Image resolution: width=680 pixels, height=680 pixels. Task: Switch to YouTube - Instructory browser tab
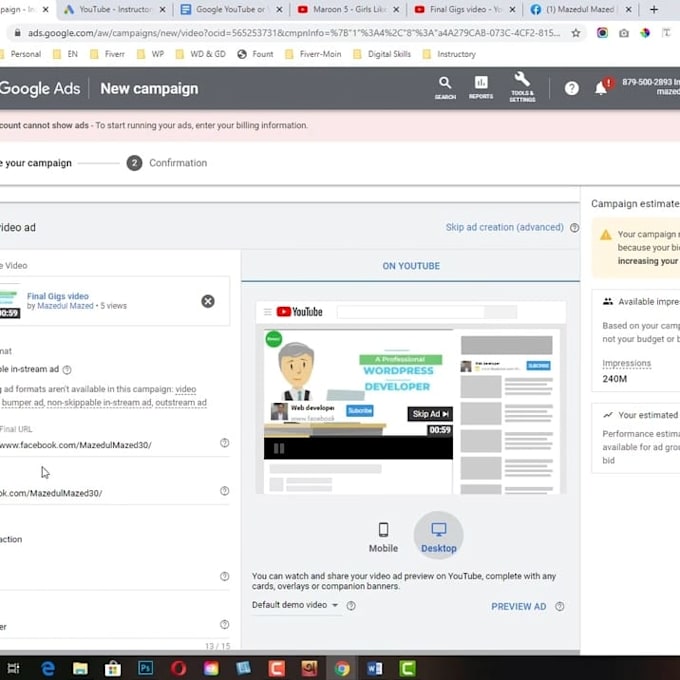[115, 10]
